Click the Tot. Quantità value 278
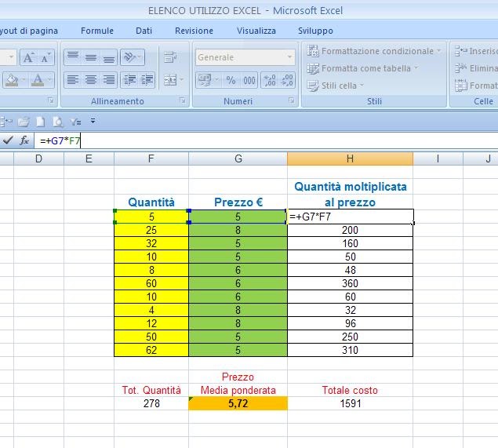This screenshot has width=498, height=448. point(151,403)
